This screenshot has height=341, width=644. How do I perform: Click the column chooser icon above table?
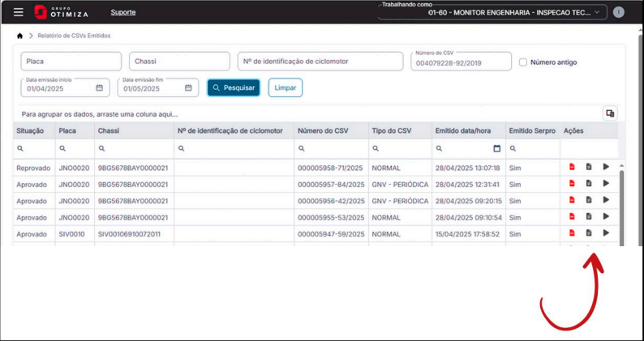pos(610,113)
